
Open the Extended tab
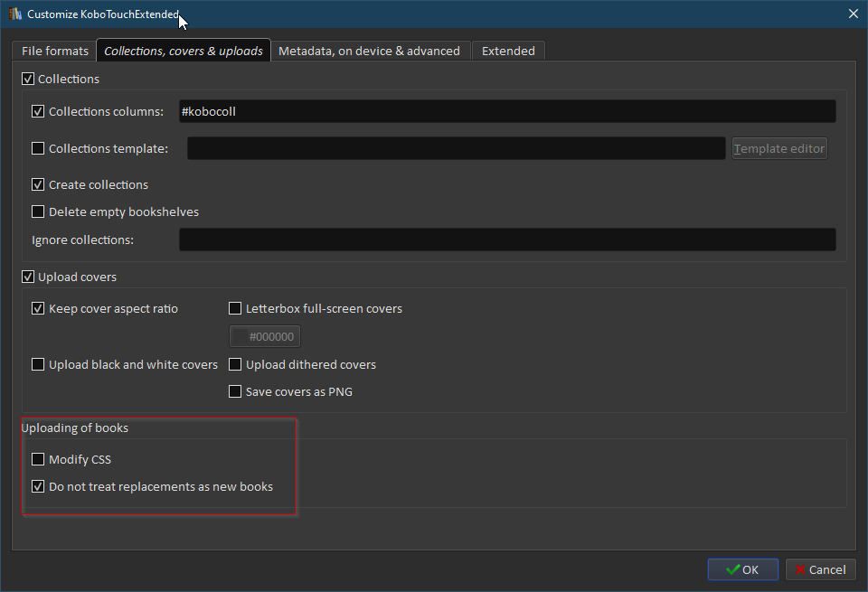[508, 51]
